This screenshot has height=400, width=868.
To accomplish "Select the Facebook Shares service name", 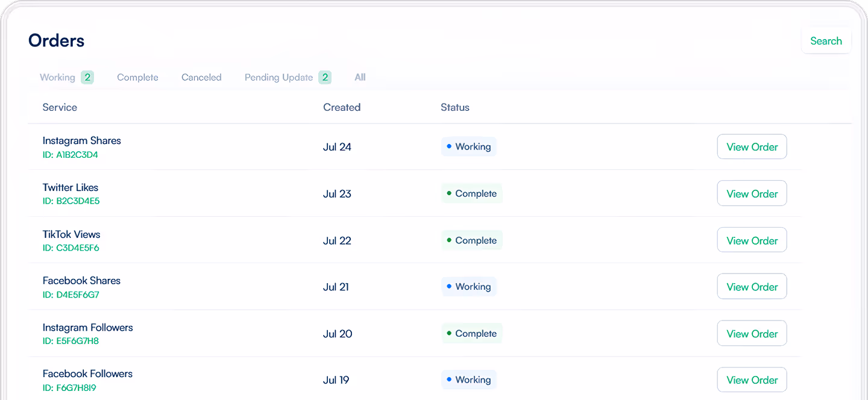I will [81, 281].
